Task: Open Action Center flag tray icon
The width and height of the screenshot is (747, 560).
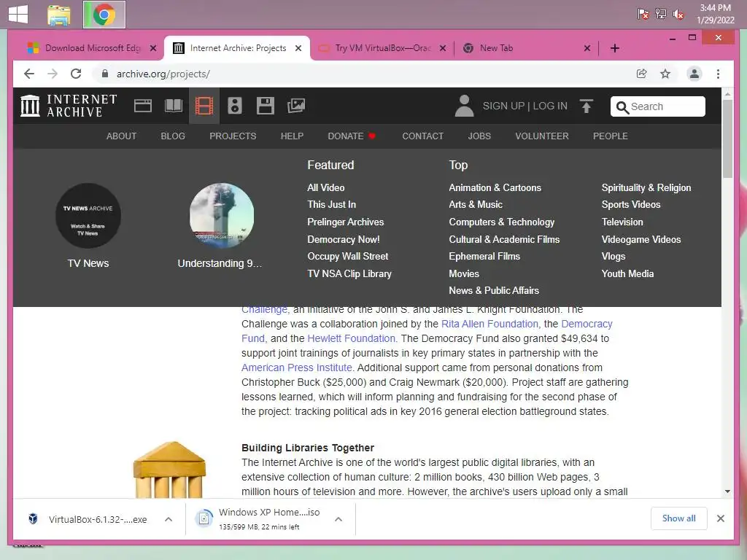Action: 643,15
